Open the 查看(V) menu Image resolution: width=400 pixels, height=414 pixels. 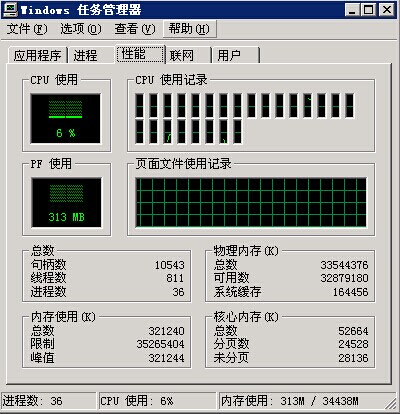(135, 29)
